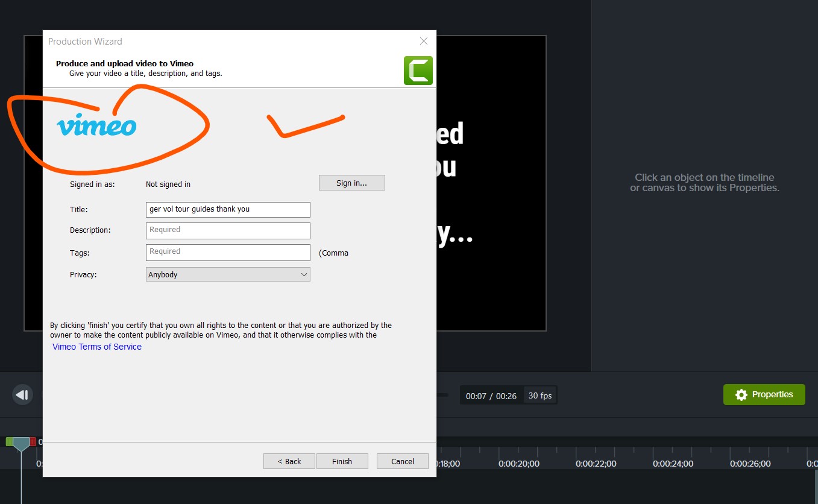Click the Tags input field

[x=228, y=252]
